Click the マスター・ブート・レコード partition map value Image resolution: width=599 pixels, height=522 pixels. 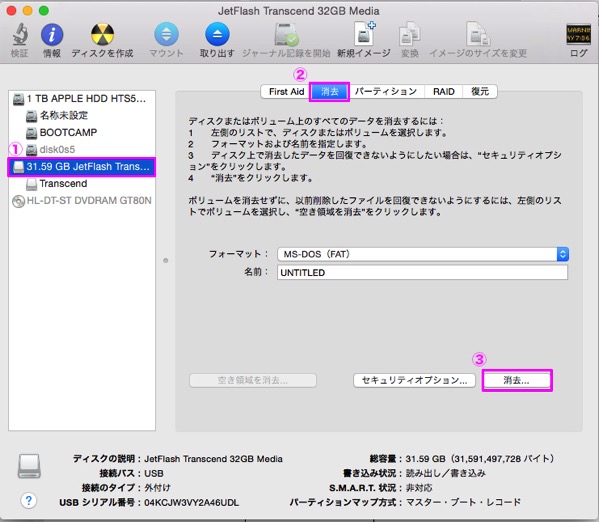pyautogui.click(x=463, y=502)
